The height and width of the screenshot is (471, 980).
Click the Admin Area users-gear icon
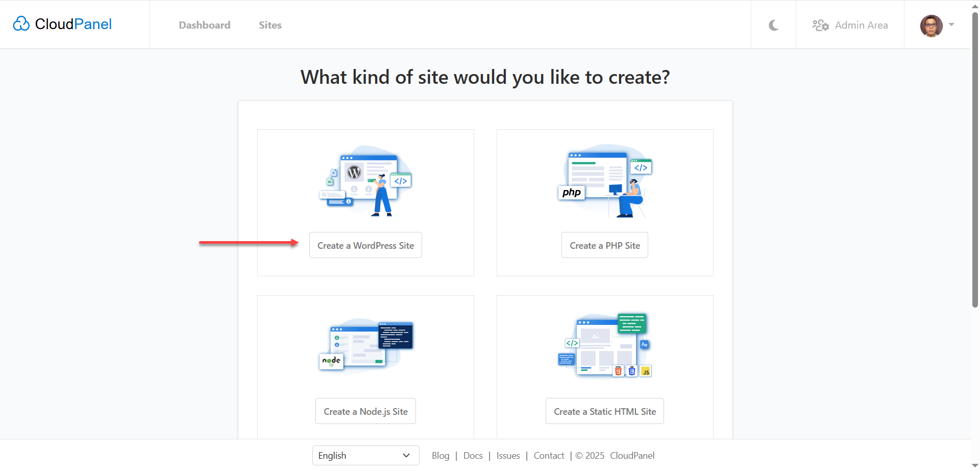click(x=820, y=25)
